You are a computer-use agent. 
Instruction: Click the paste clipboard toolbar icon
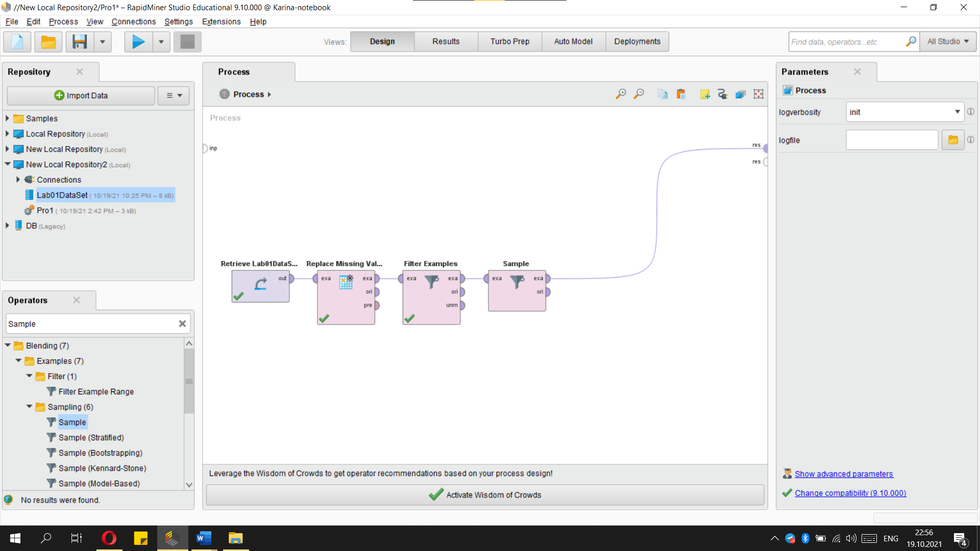click(x=681, y=94)
